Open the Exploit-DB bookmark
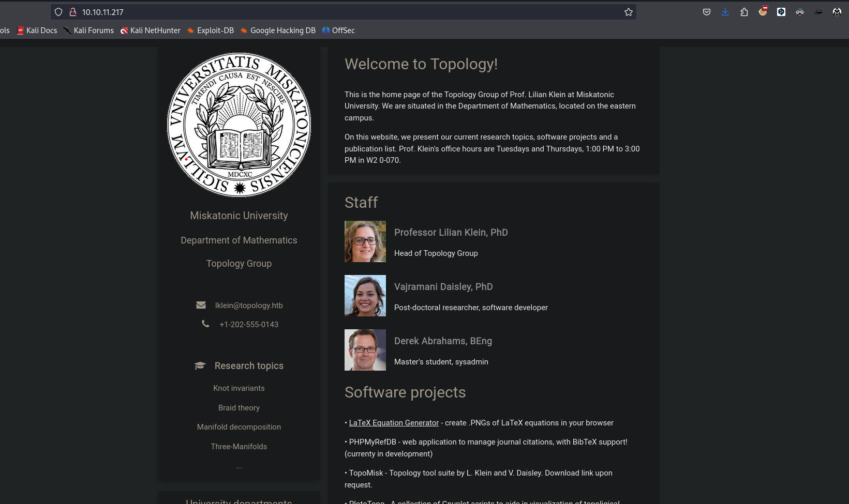The height and width of the screenshot is (504, 849). (x=210, y=30)
